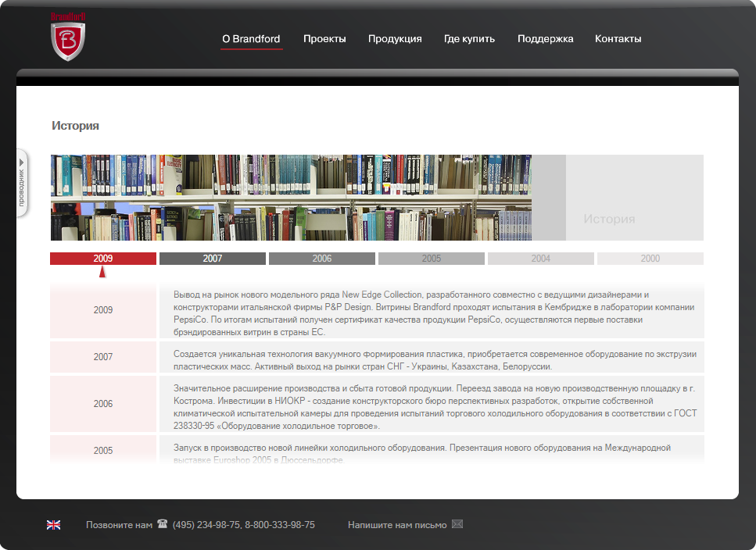The width and height of the screenshot is (756, 550).
Task: Click the text about расширение производства in Кострома
Action: (435, 407)
